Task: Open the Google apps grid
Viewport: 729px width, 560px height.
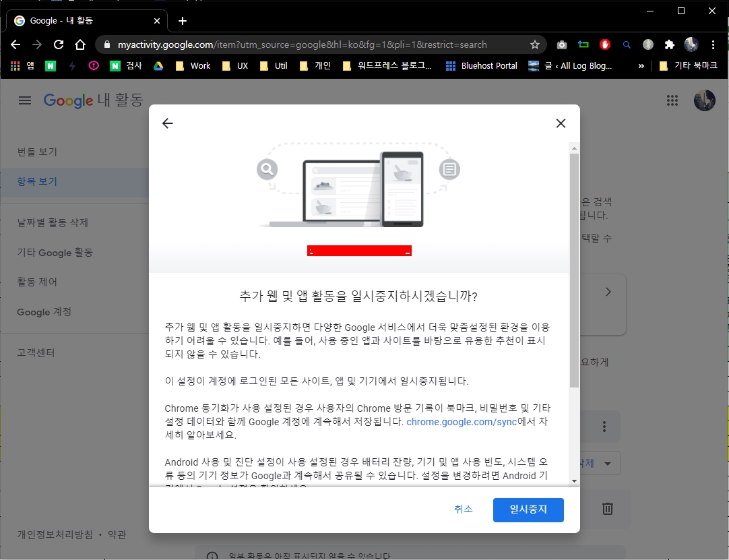Action: click(x=672, y=100)
